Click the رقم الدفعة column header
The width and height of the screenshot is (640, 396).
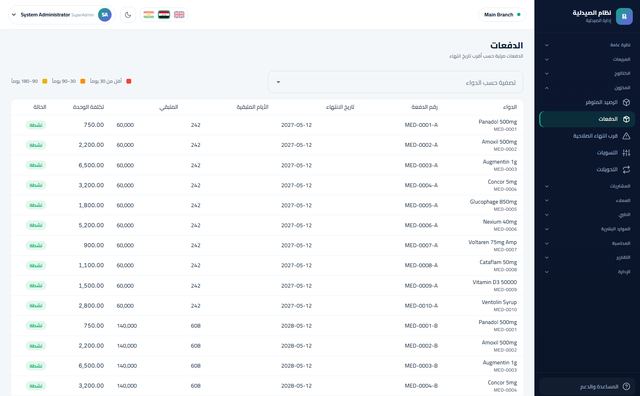tap(424, 107)
